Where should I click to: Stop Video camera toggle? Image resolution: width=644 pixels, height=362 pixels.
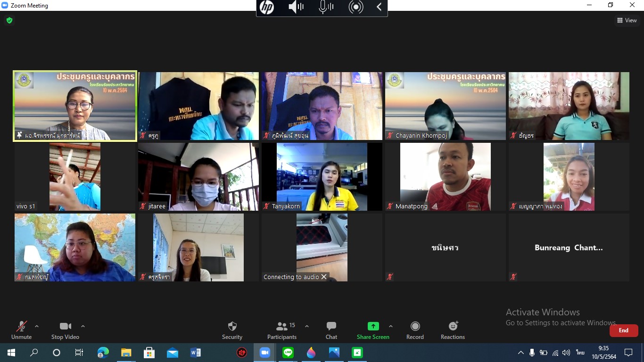65,330
